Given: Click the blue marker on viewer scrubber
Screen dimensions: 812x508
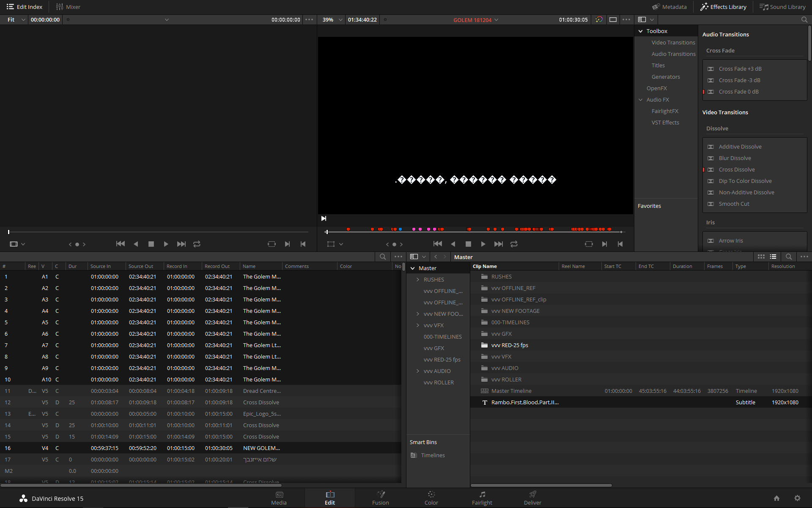Looking at the screenshot, I should (x=400, y=229).
